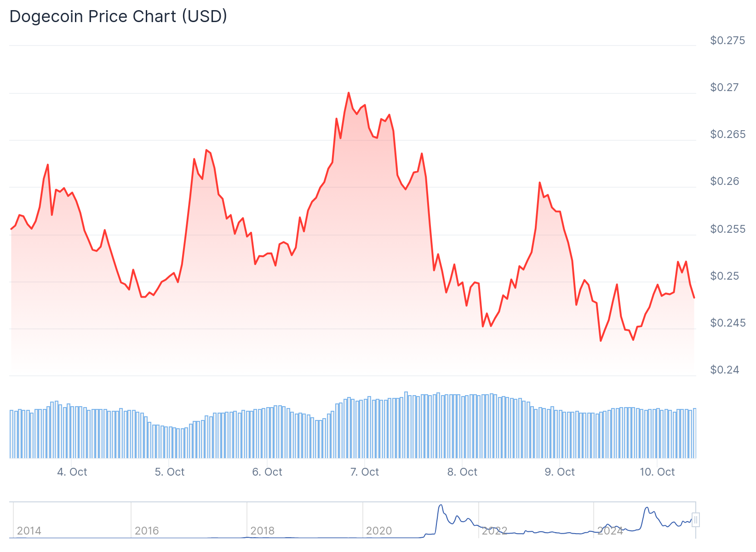This screenshot has width=756, height=552.
Task: Select the 7. Oct date label
Action: (x=365, y=472)
